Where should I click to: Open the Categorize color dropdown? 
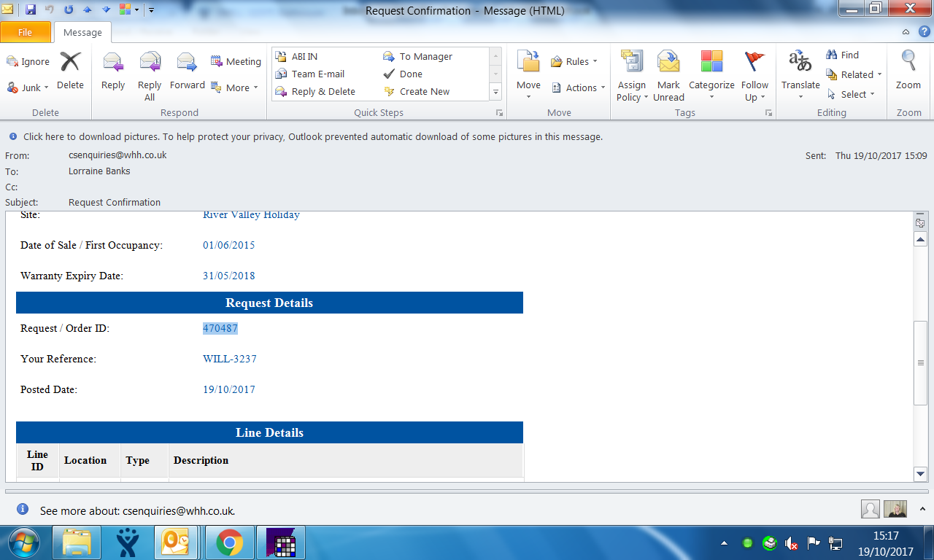point(711,76)
